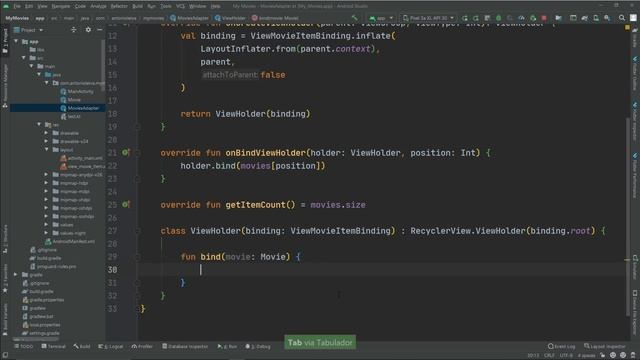Click the ViewHolder breadcrumb in navigation bar
640x360 pixels.
(230, 18)
